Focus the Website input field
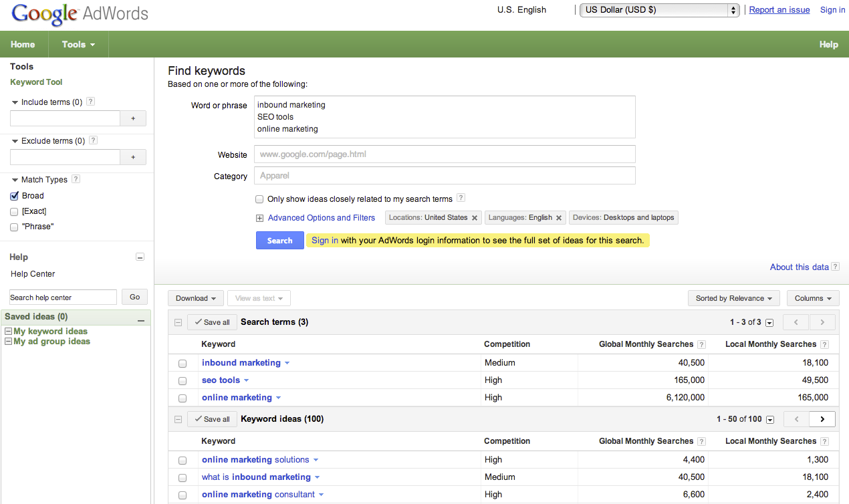The height and width of the screenshot is (504, 849). [445, 154]
